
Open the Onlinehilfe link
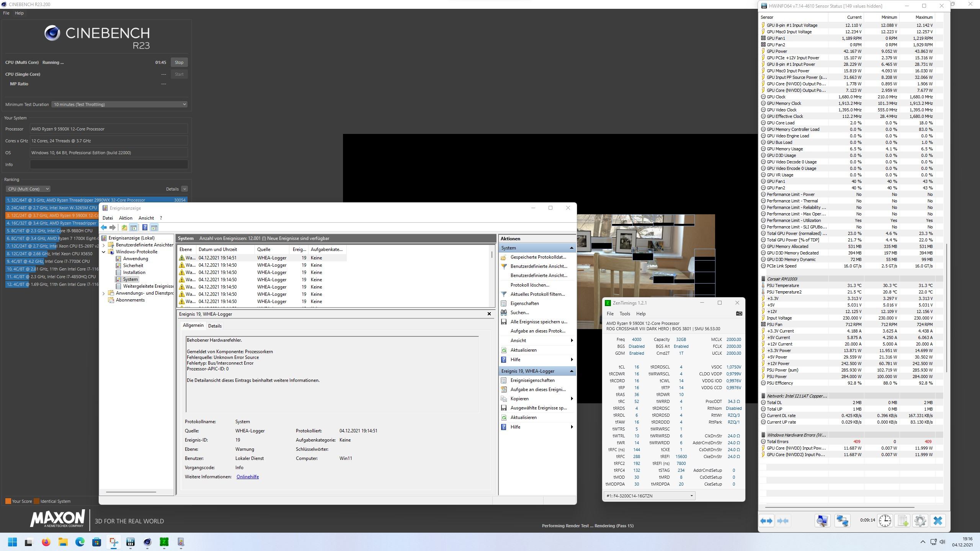(x=247, y=477)
